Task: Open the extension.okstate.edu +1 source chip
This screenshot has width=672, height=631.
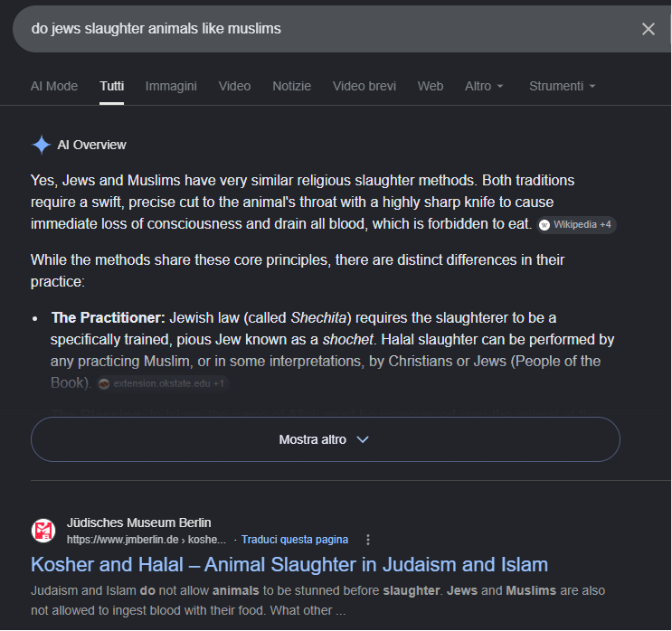Action: coord(163,383)
